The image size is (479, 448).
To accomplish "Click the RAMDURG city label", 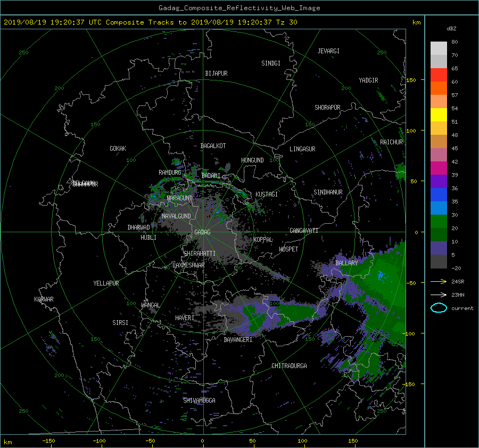I will tap(170, 173).
